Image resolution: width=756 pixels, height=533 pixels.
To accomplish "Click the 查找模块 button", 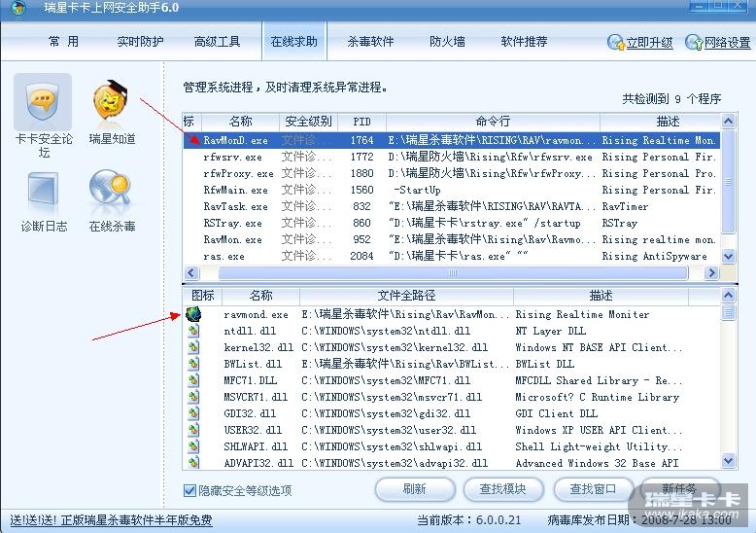I will (x=503, y=489).
